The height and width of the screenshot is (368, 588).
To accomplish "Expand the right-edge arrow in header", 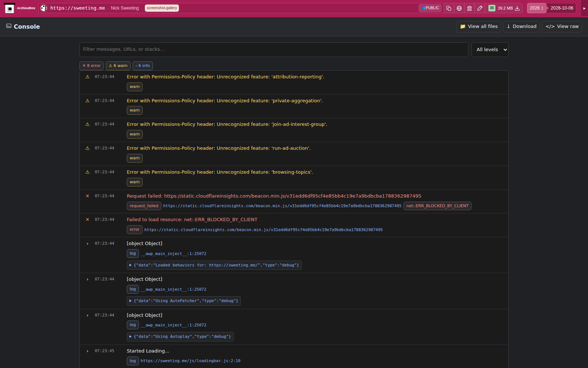I will point(584,8).
